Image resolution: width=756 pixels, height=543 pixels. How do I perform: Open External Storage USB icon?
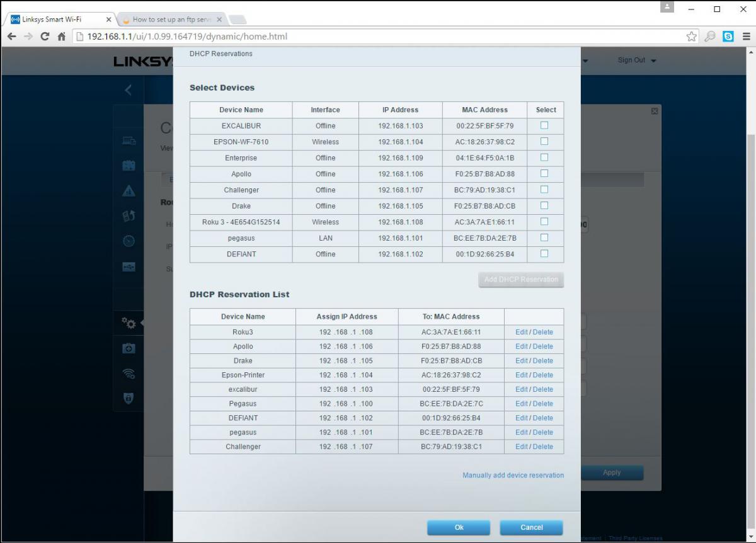(x=129, y=266)
